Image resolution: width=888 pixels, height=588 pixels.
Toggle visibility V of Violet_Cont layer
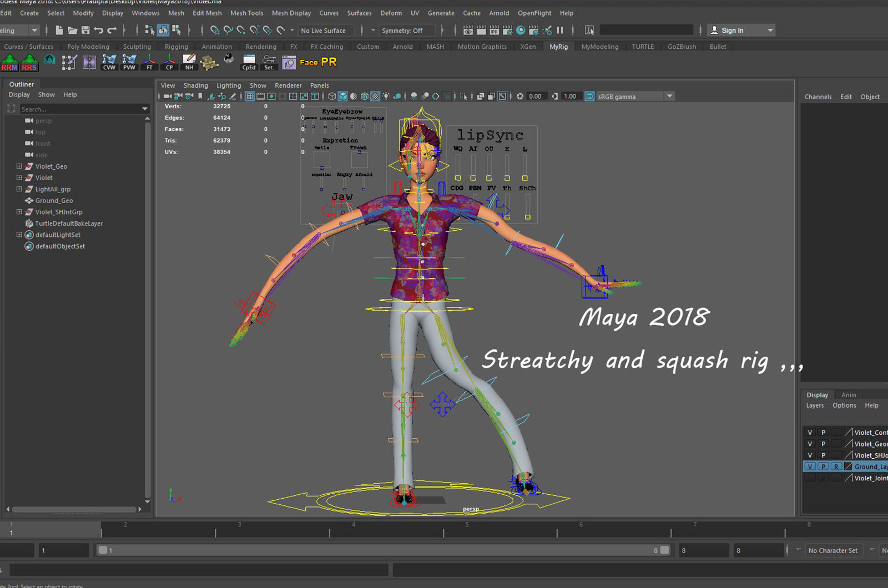[x=810, y=433]
